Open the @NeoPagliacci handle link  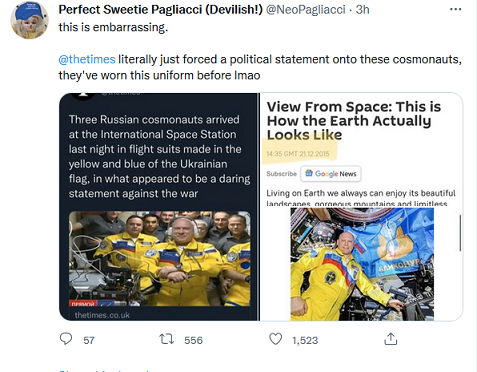tap(305, 10)
